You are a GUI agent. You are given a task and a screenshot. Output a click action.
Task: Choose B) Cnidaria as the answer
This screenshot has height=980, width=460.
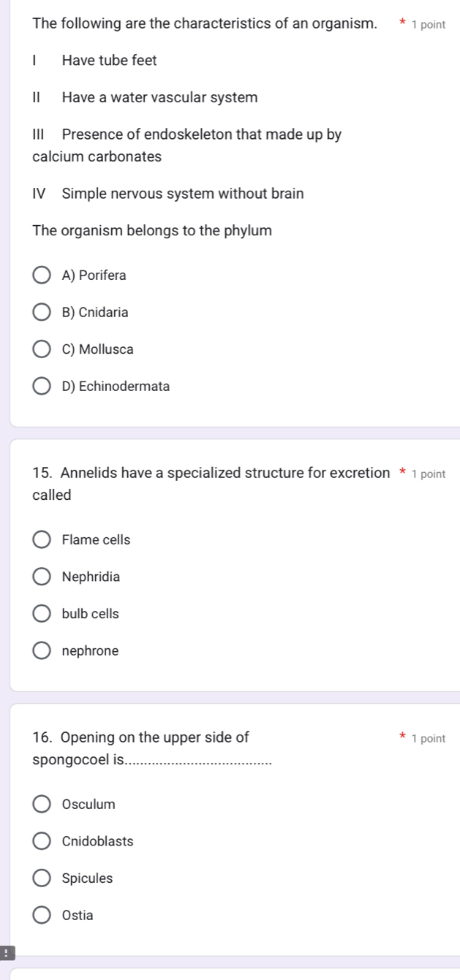point(42,313)
